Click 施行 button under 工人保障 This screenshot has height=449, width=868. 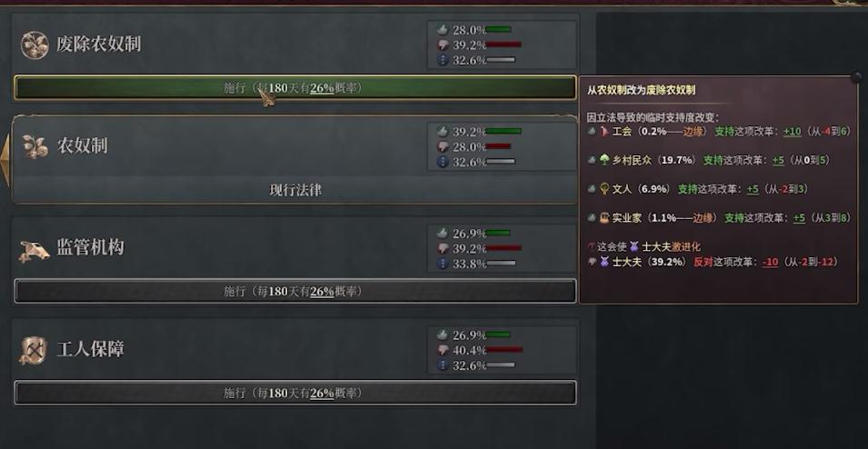[295, 393]
